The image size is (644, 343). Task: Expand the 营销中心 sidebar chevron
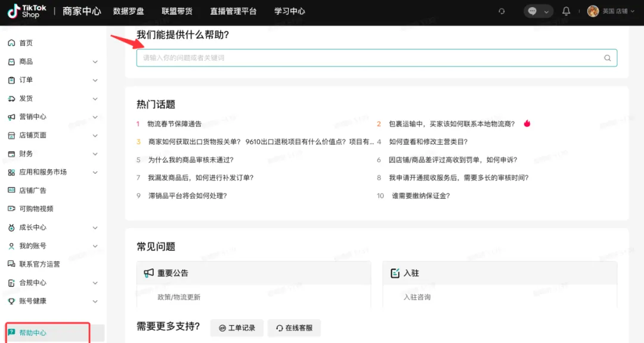coord(95,117)
